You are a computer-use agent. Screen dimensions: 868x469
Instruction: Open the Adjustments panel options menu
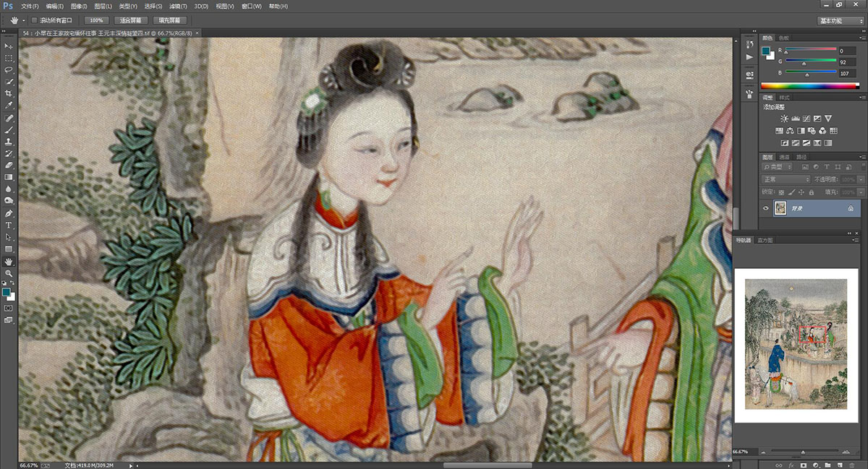click(x=861, y=97)
